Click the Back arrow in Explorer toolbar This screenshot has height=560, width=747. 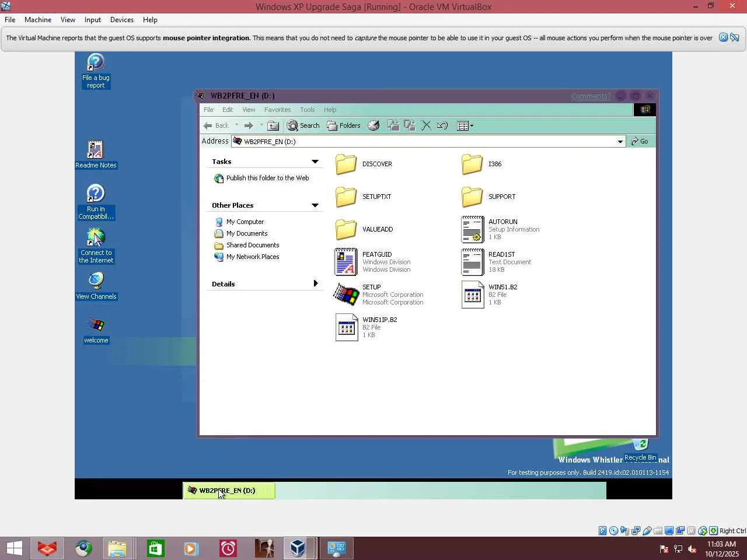[x=216, y=125]
